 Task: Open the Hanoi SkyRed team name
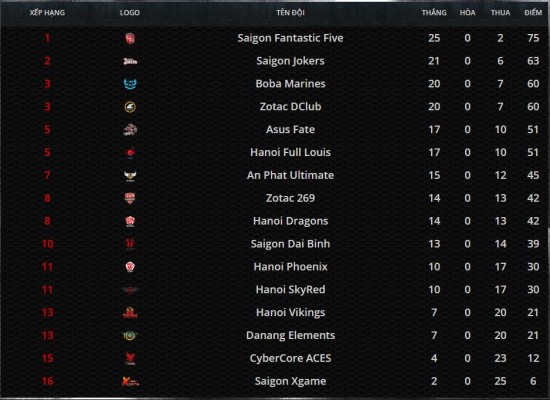(290, 289)
